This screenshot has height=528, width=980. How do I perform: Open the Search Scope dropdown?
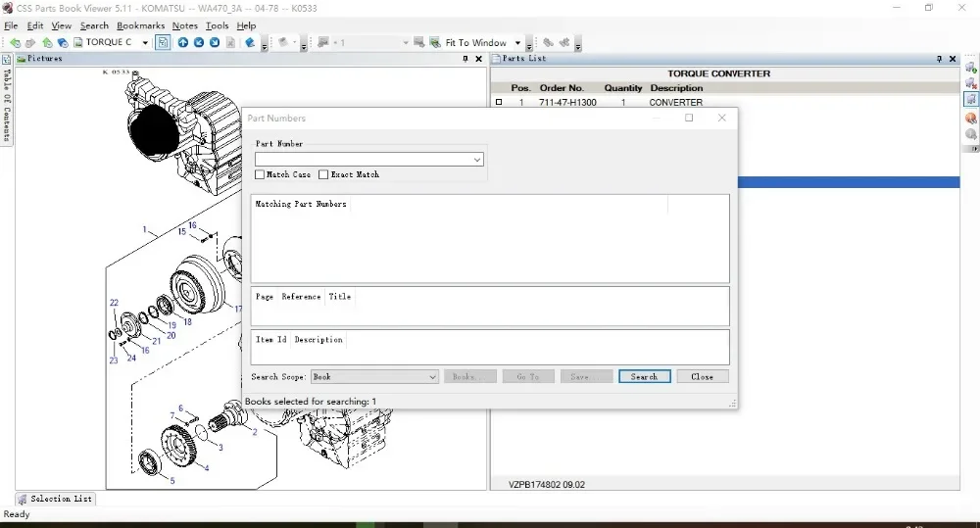[x=432, y=377]
